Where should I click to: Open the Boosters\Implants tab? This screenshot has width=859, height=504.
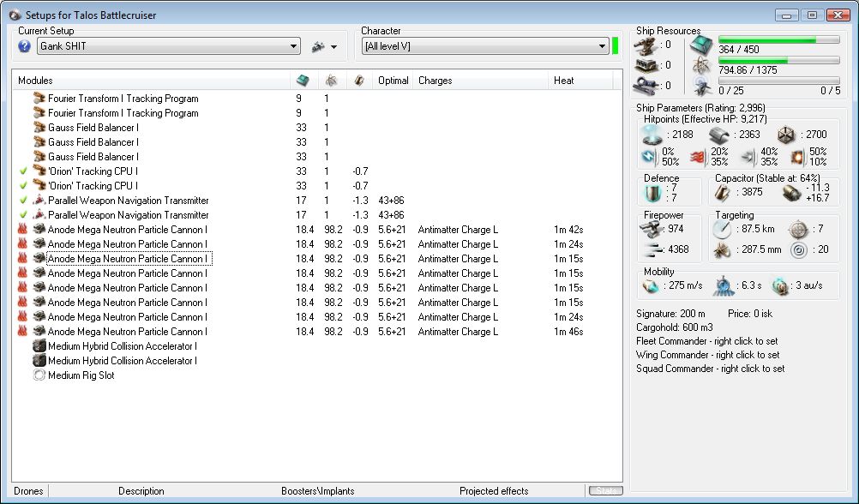[317, 491]
